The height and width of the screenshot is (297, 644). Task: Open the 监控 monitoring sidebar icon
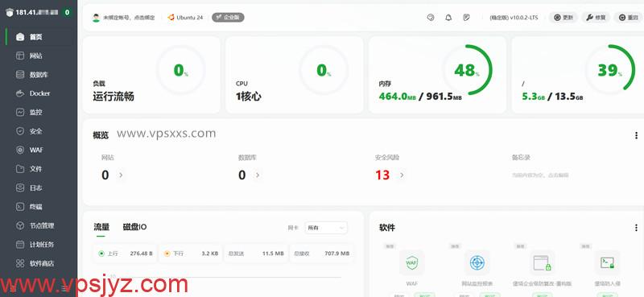[x=19, y=113]
